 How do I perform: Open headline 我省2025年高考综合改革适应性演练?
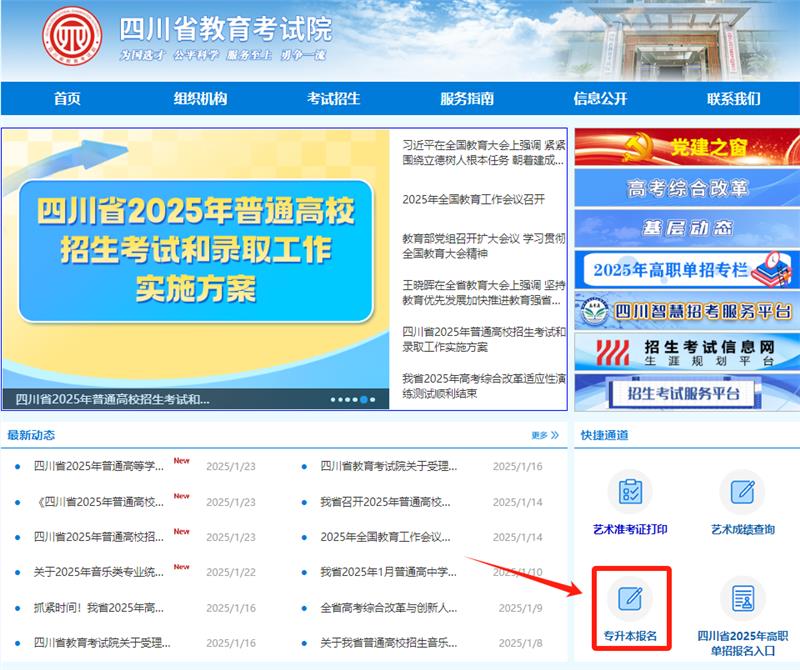coord(484,386)
